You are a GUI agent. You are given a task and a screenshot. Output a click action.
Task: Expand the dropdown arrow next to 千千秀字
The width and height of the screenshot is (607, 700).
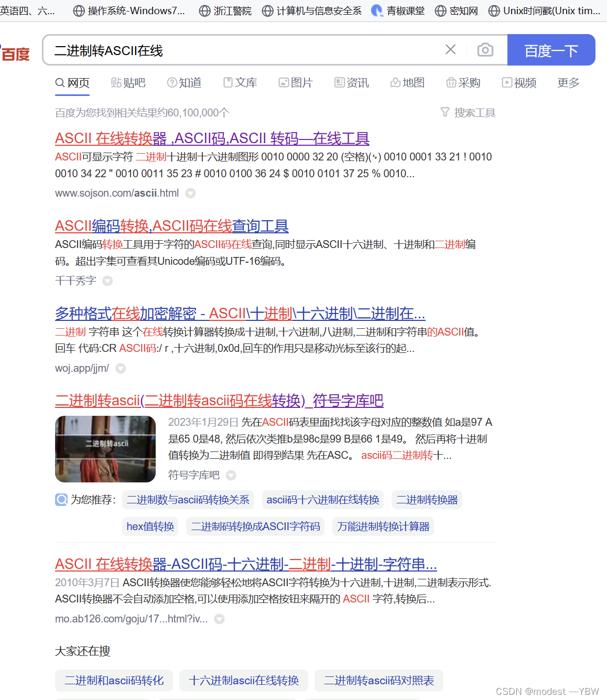pyautogui.click(x=107, y=281)
